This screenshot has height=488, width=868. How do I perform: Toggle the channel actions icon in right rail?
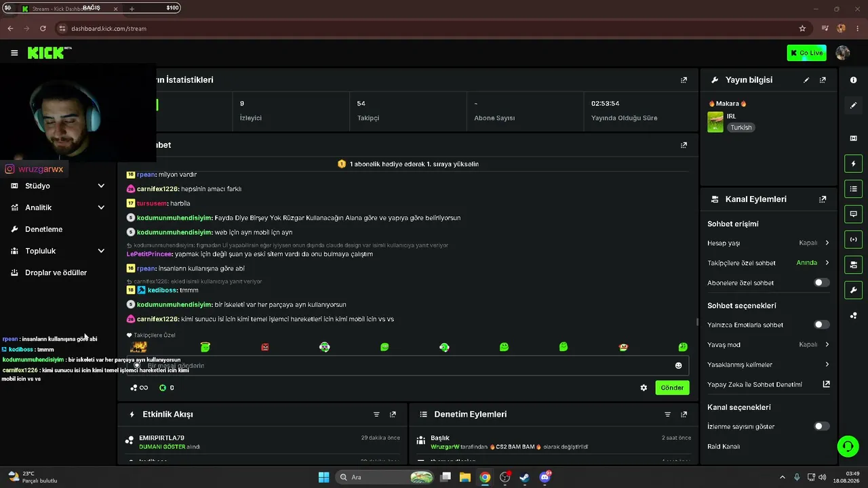(x=853, y=264)
